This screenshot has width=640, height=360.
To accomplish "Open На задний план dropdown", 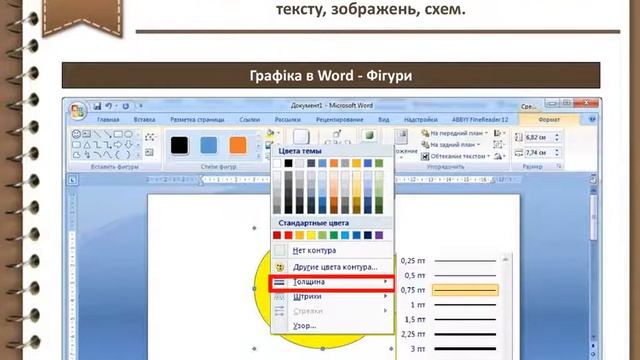I will [451, 144].
